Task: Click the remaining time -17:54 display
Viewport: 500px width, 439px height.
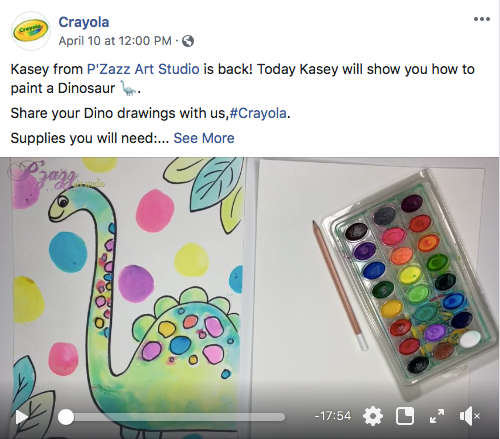Action: pyautogui.click(x=333, y=416)
